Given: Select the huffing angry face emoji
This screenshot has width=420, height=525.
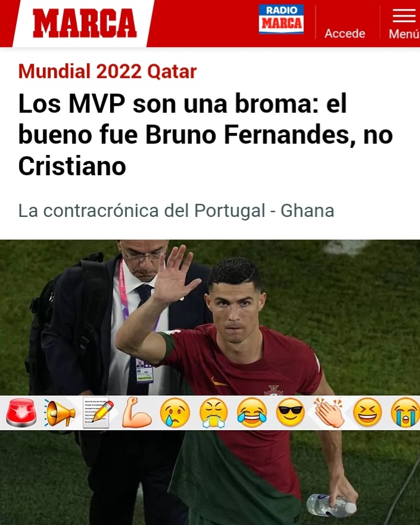Looking at the screenshot, I should [x=213, y=412].
